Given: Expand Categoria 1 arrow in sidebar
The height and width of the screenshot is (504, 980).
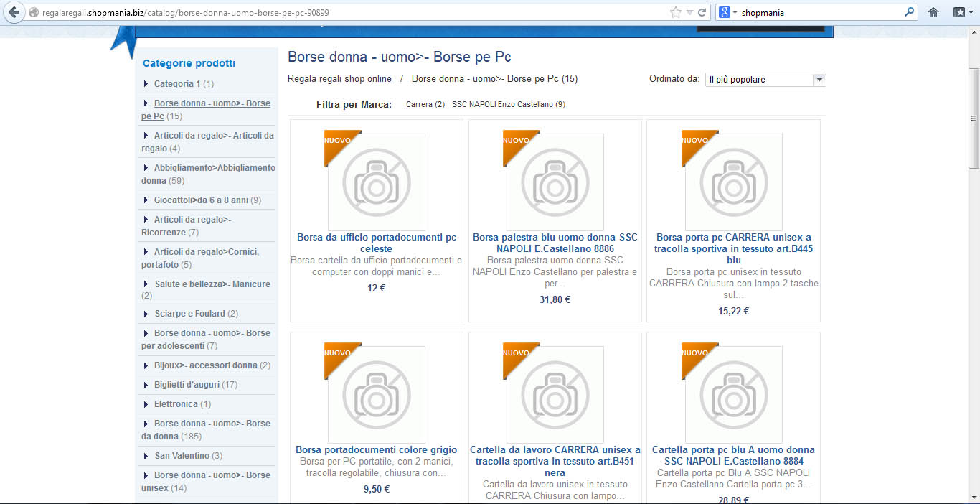Looking at the screenshot, I should point(146,84).
